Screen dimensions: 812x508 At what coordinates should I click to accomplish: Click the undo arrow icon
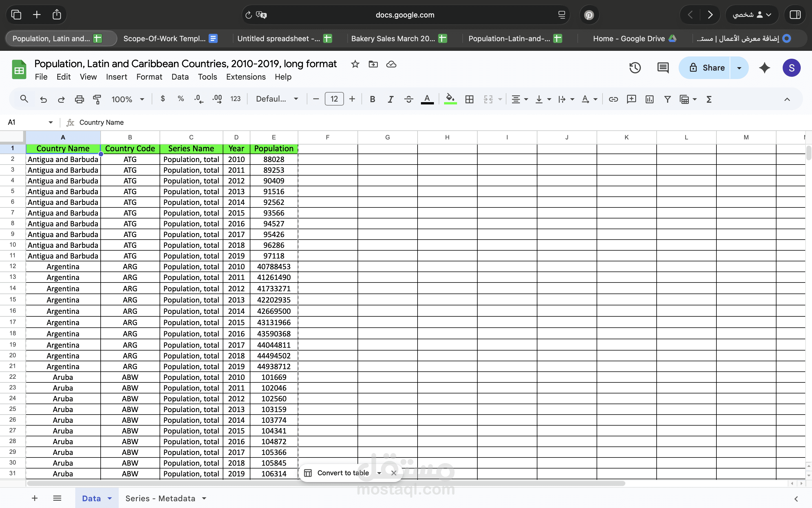(x=43, y=99)
